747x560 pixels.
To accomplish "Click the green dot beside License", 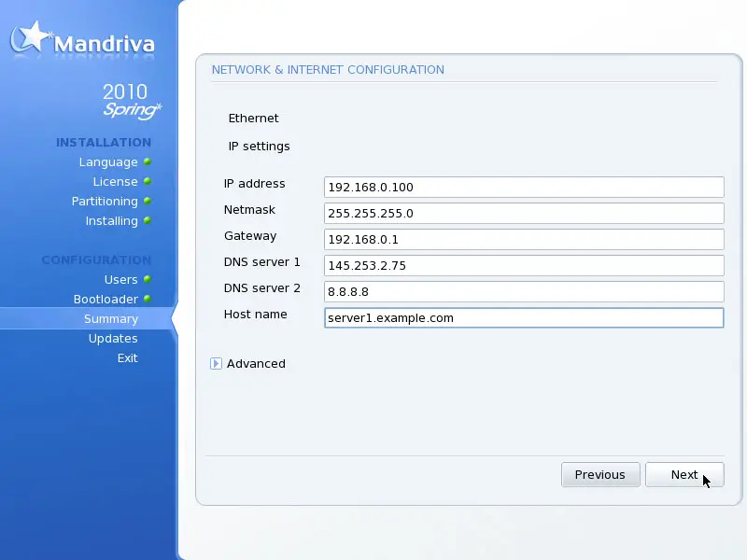I will [148, 181].
